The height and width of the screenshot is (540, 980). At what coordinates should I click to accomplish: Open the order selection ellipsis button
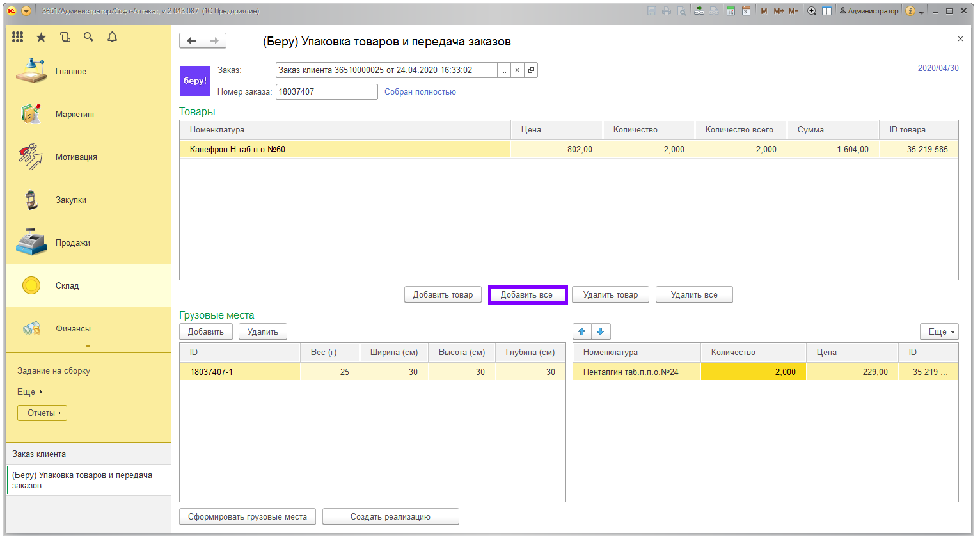click(503, 70)
